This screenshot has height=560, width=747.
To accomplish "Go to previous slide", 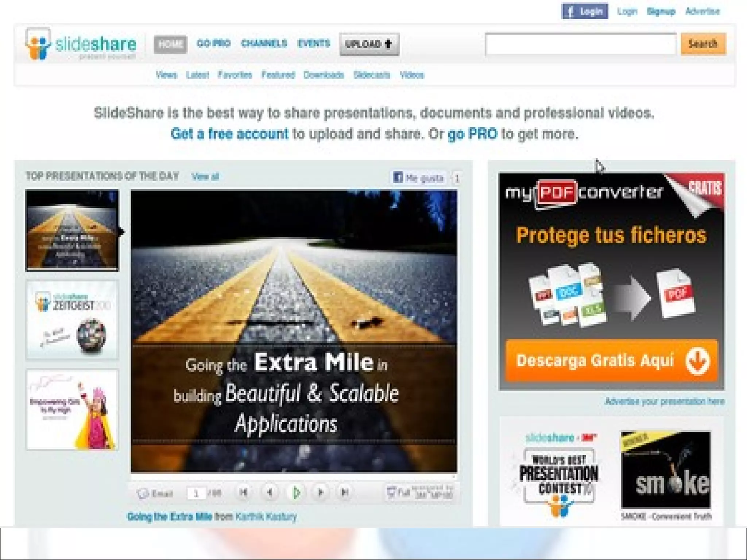I will [x=270, y=493].
